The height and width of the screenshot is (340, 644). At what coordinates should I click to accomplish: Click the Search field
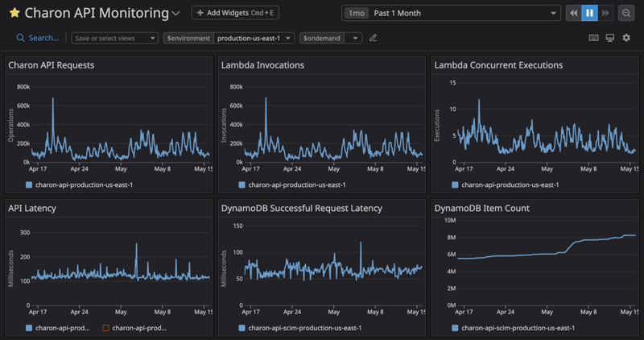pos(38,38)
